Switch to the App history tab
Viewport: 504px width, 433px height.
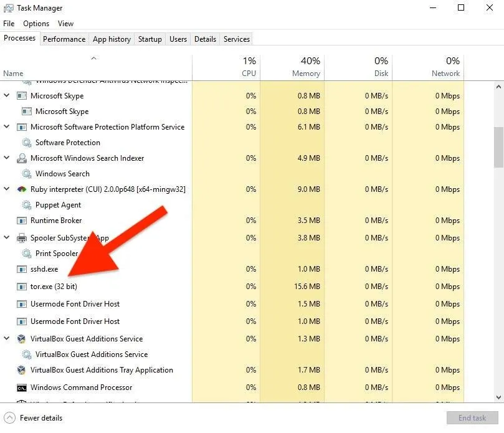click(112, 39)
